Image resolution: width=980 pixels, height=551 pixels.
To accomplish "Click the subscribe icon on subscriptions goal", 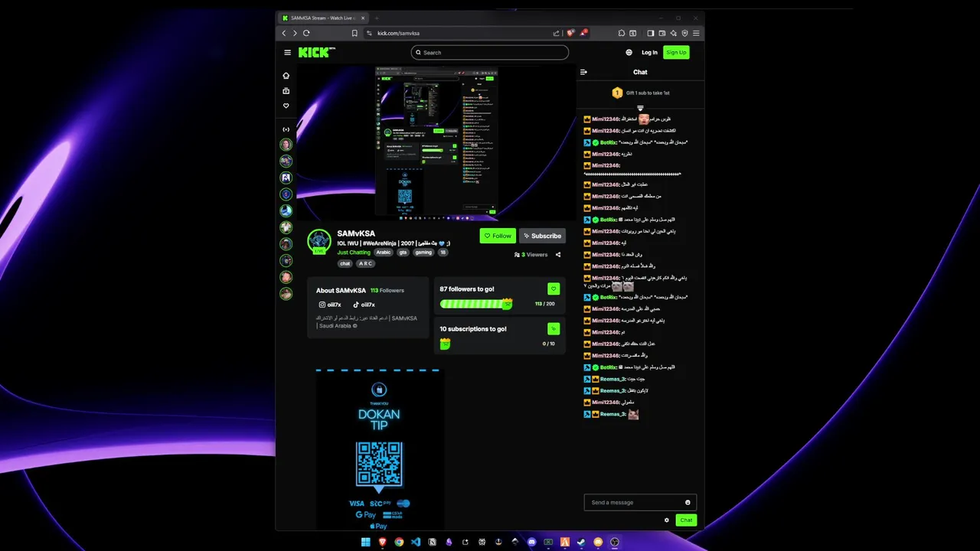I will [554, 328].
